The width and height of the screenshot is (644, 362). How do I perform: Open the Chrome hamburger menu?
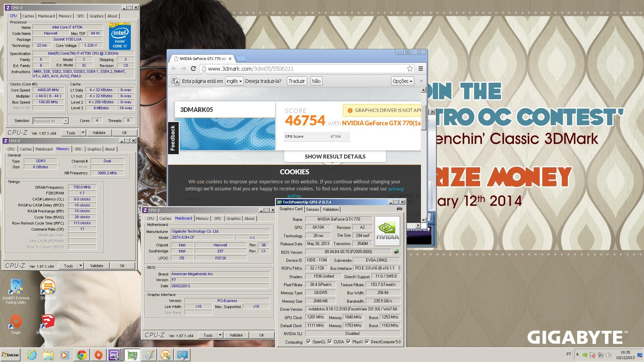point(421,68)
